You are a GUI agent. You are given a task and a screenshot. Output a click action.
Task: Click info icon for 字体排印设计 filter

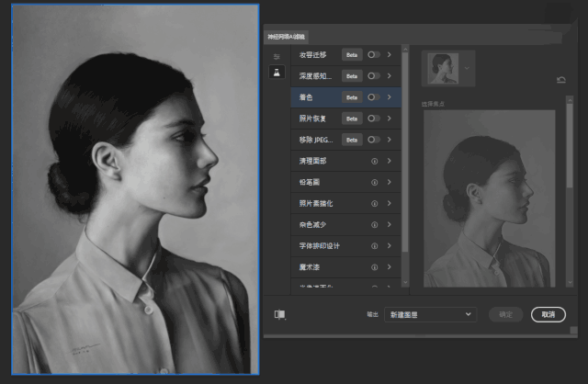(375, 246)
